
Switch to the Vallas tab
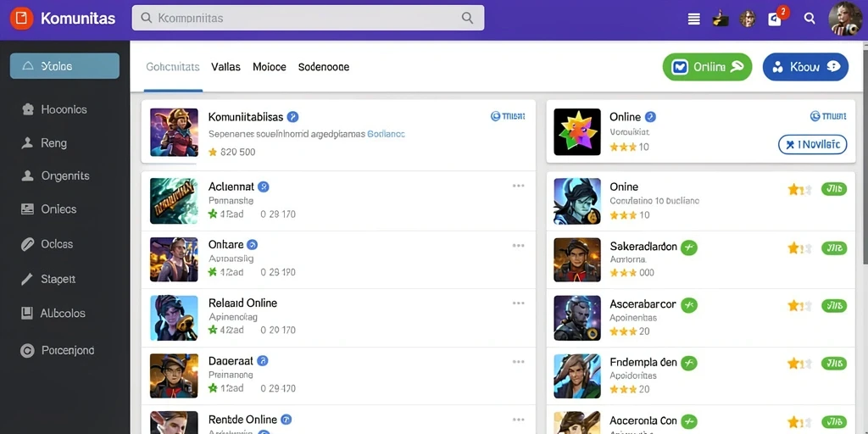(x=225, y=67)
